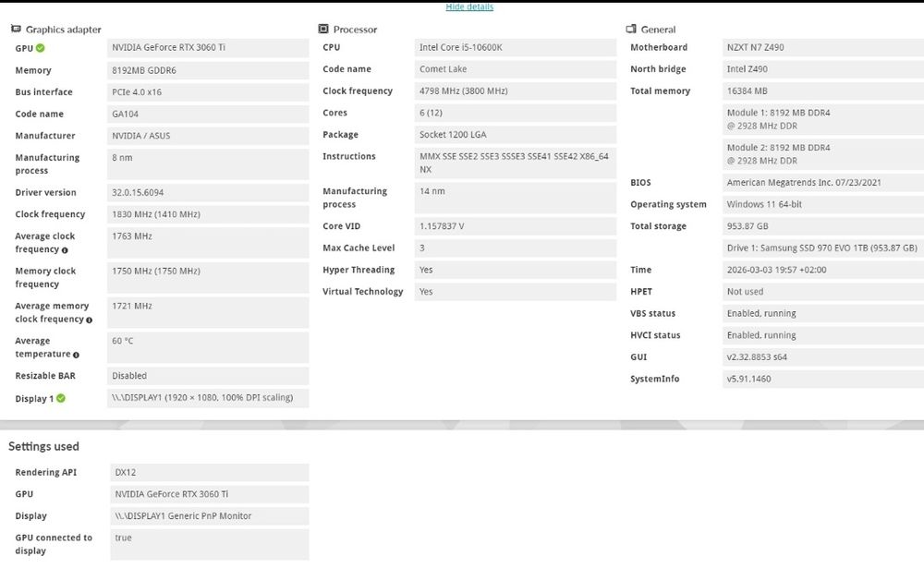Select the NVIDIA GeForce RTX 3060 Ti value under Graphics adapter
This screenshot has height=568, width=924.
208,48
